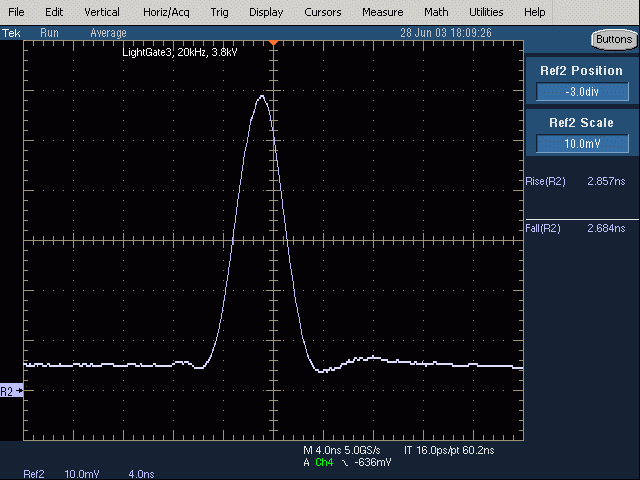
Task: Open the Help menu
Action: point(535,12)
